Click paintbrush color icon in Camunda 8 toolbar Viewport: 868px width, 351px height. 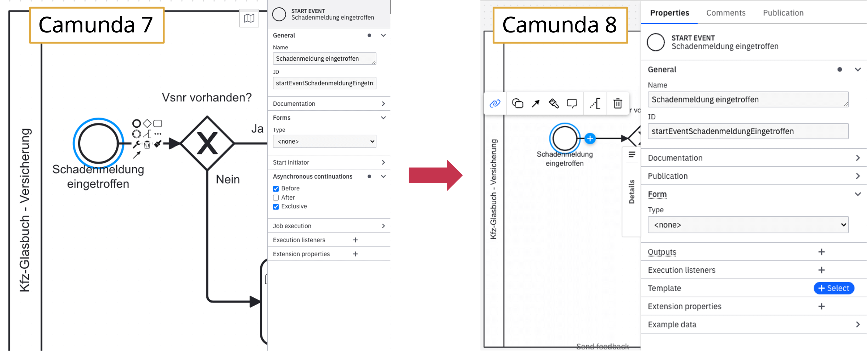click(554, 103)
